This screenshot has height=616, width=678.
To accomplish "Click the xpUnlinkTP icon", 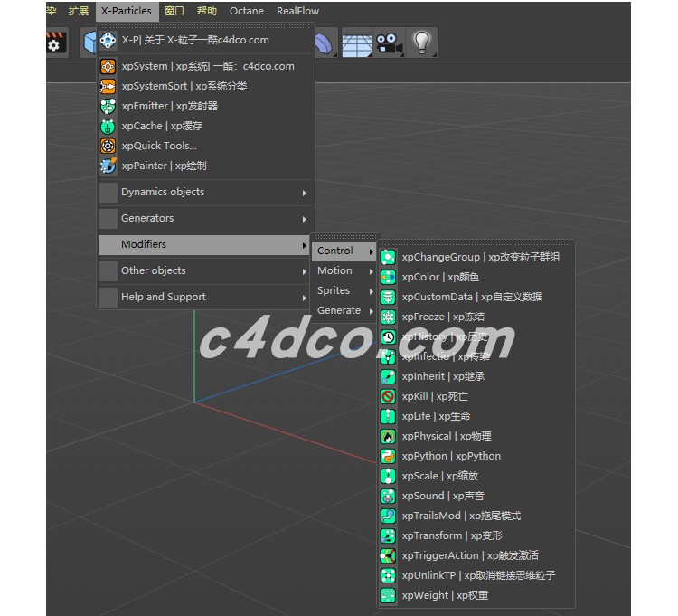I will (x=388, y=575).
